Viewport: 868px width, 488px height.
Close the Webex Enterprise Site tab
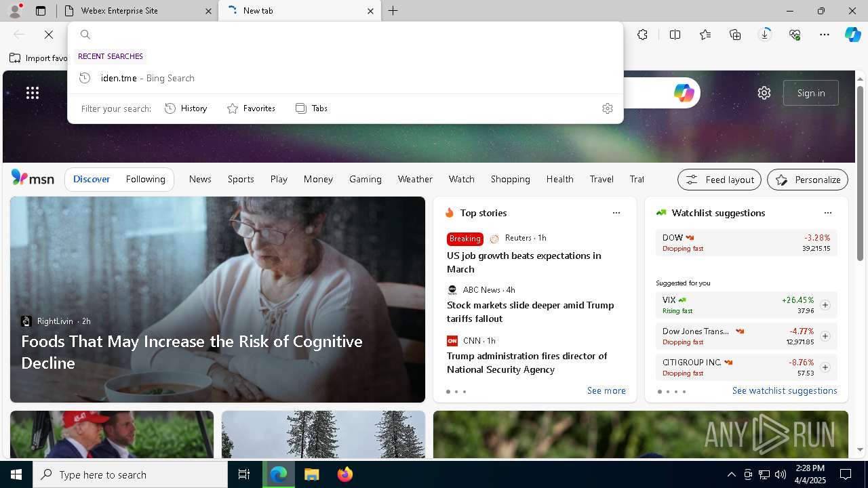coord(208,11)
